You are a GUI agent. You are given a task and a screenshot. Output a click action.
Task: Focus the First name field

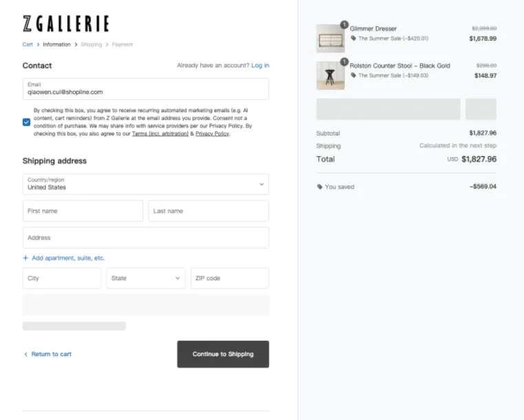click(x=83, y=211)
